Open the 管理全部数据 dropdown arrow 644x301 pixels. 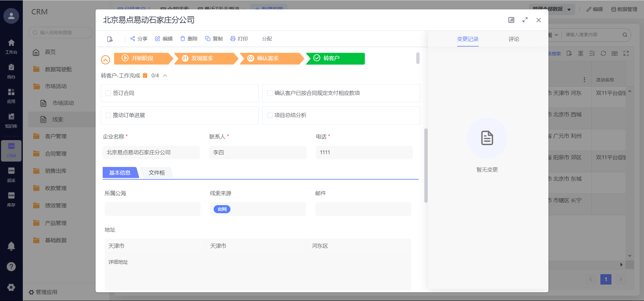[569, 9]
